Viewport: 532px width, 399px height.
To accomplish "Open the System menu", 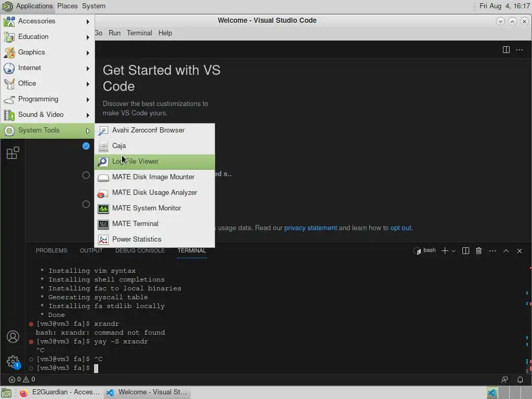I will click(x=94, y=6).
